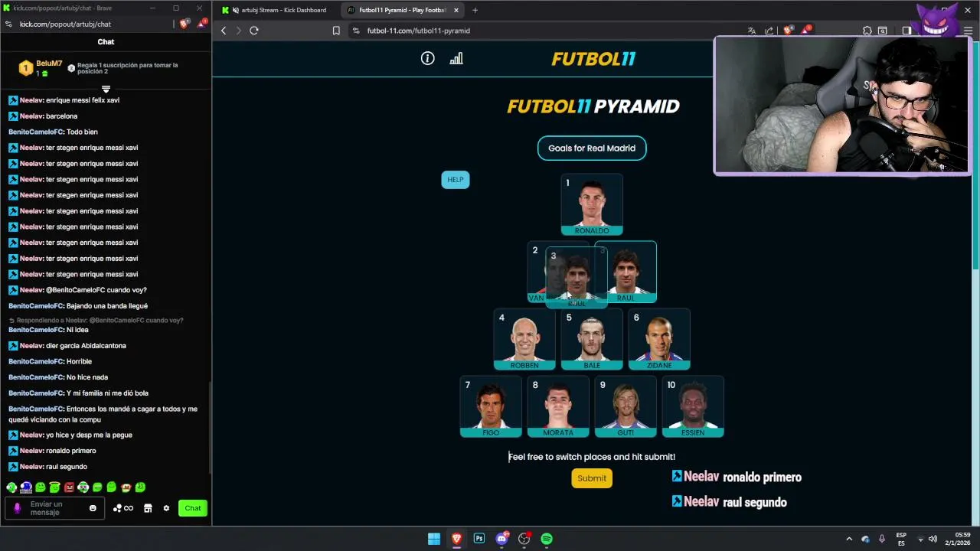Screen dimensions: 980x551
Task: Open Spotify from the taskbar
Action: click(x=547, y=539)
